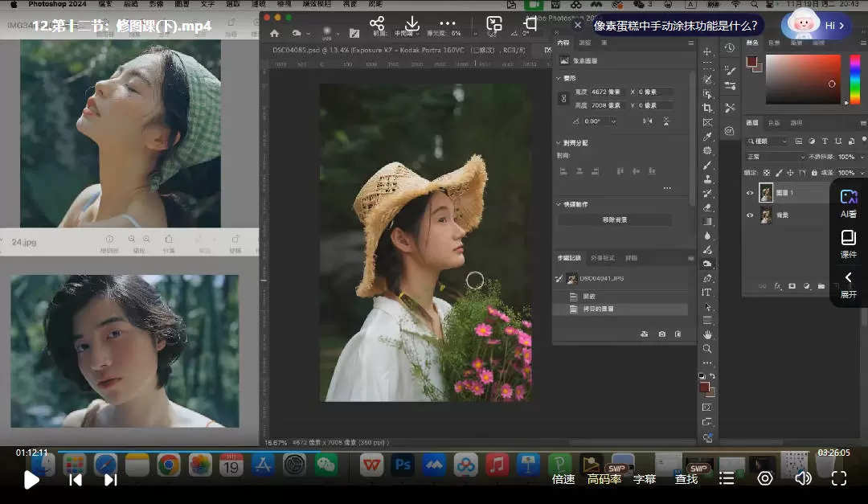The width and height of the screenshot is (868, 504).
Task: Click the video download icon
Action: pos(412,24)
